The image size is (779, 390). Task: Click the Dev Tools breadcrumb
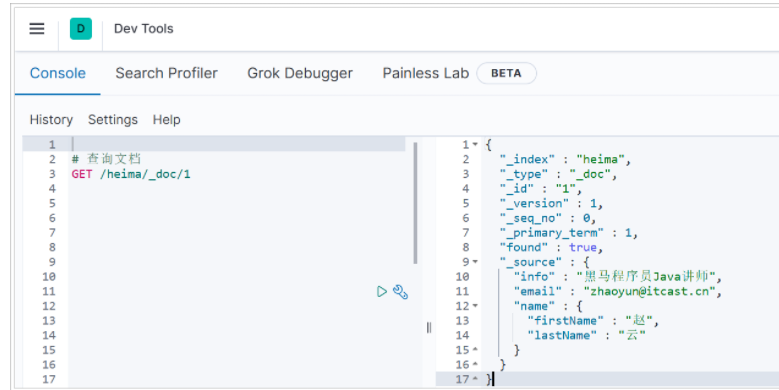click(x=144, y=29)
